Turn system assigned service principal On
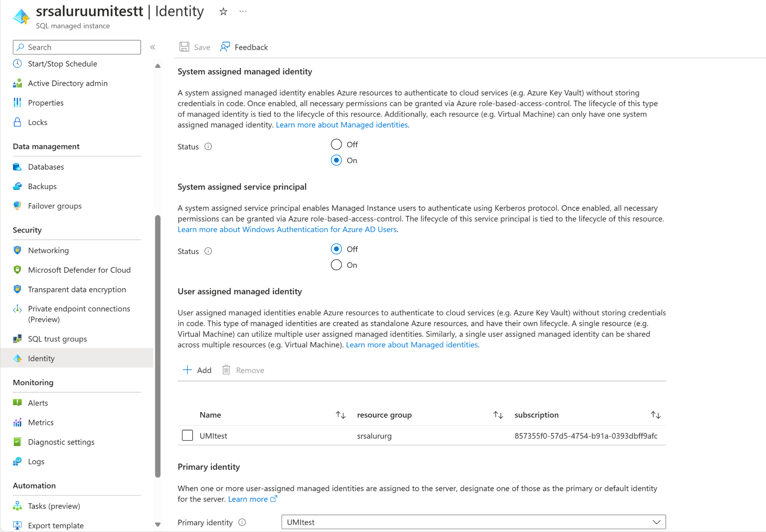The image size is (766, 532). 337,265
